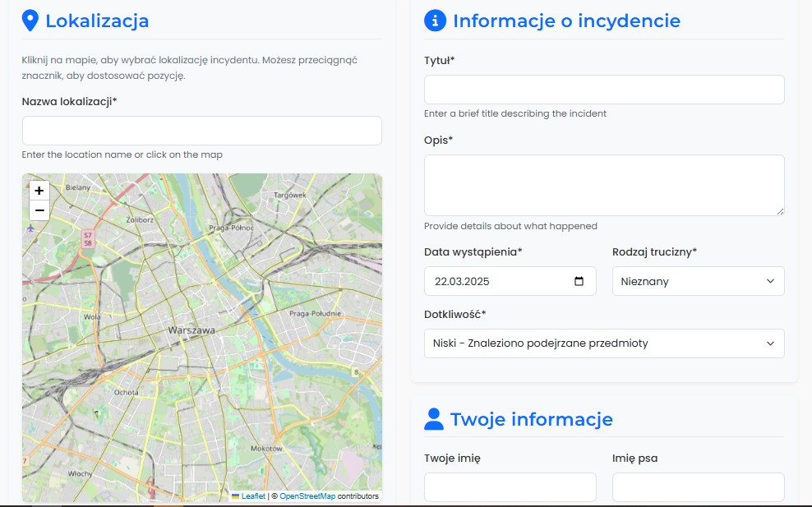Open calendar picker in date field
Viewport: 812px width, 507px height.
[x=579, y=281]
